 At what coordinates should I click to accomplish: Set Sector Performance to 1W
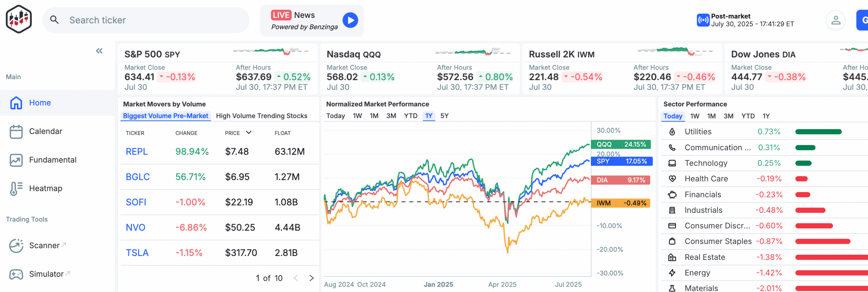695,116
